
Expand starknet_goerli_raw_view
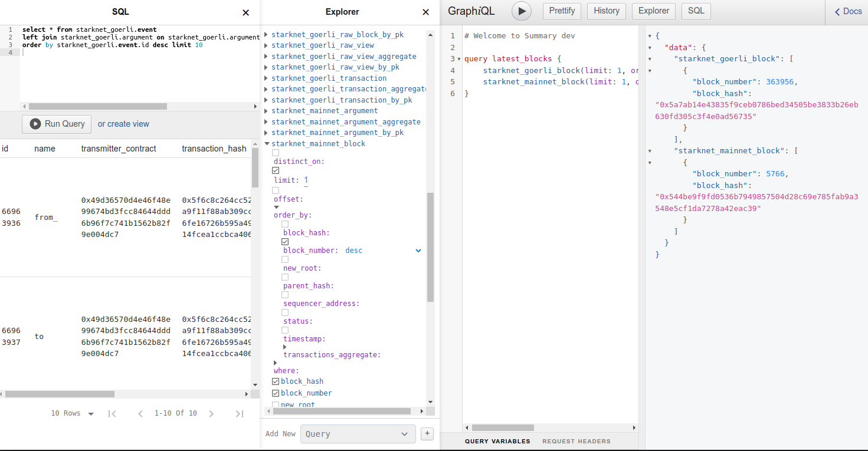click(267, 45)
